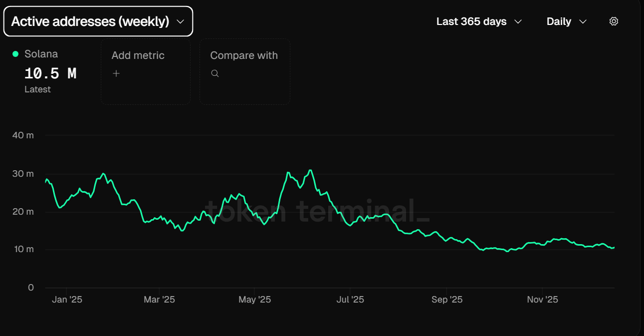Click the token terminal watermark on the chart

pyautogui.click(x=317, y=212)
